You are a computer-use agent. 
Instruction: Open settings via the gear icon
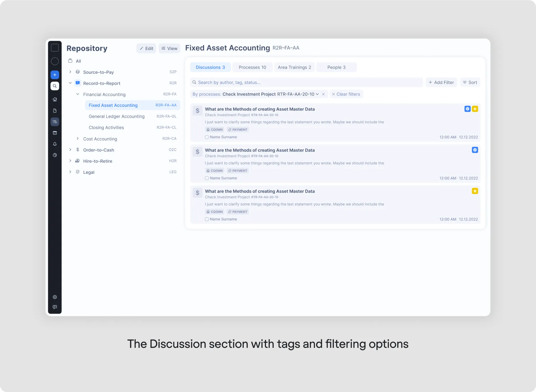[x=55, y=297]
